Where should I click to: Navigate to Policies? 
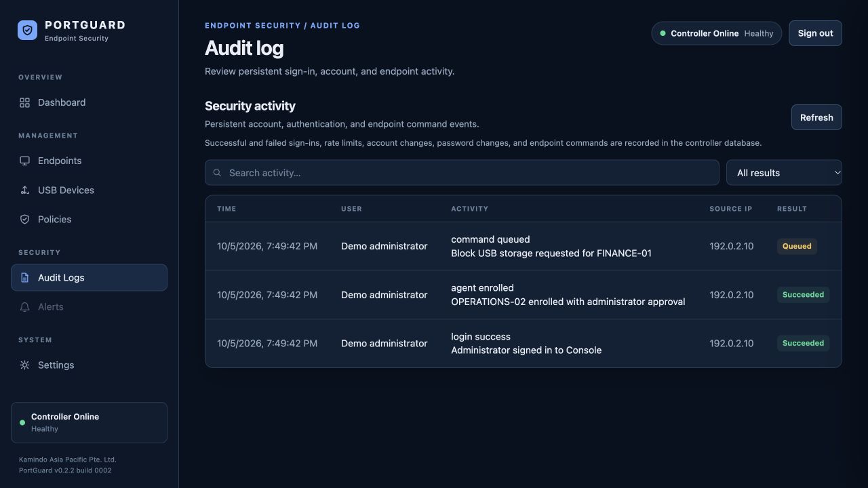click(89, 219)
